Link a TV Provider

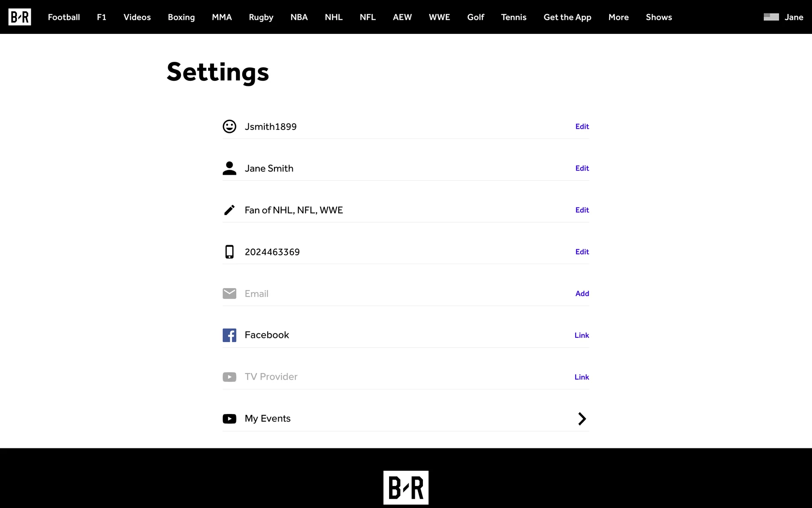[x=582, y=377]
